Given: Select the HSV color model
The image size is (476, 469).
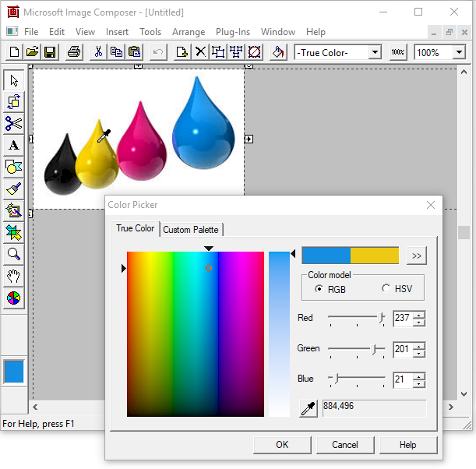Looking at the screenshot, I should click(386, 289).
